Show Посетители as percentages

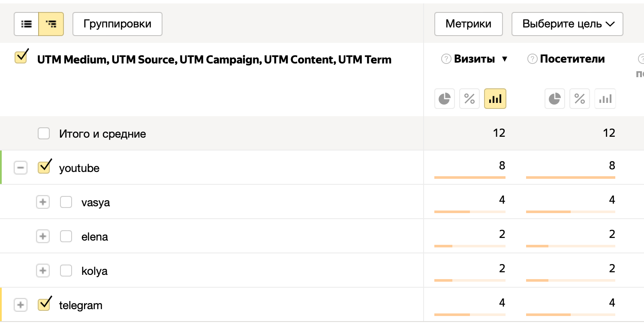point(580,99)
